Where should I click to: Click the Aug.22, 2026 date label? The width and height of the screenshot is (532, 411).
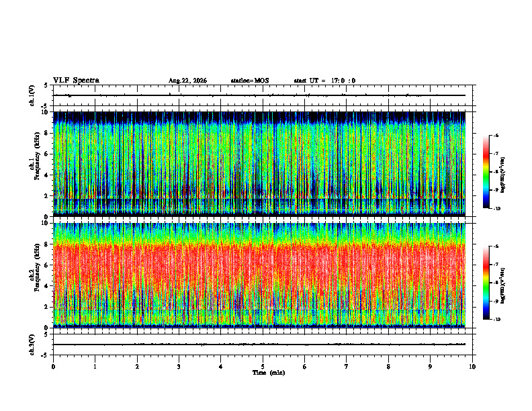(187, 81)
